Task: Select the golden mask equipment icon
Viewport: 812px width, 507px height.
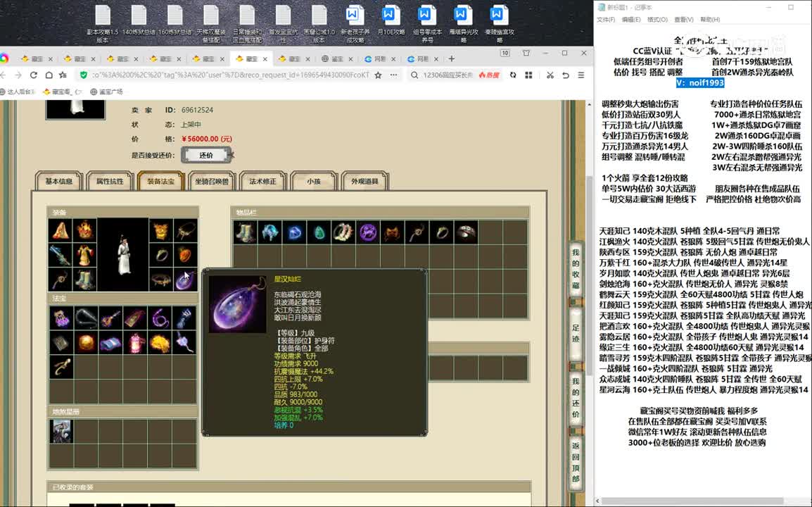Action: point(161,230)
